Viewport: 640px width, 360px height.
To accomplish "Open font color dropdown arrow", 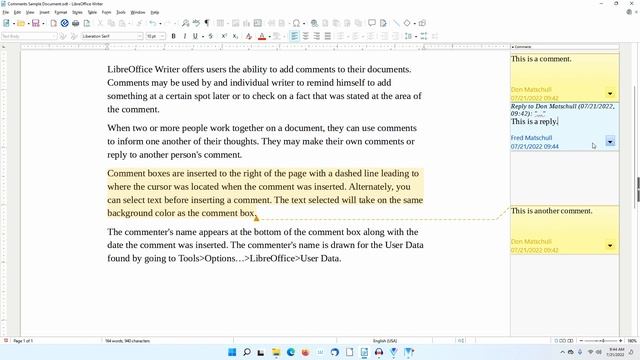I will [269, 37].
